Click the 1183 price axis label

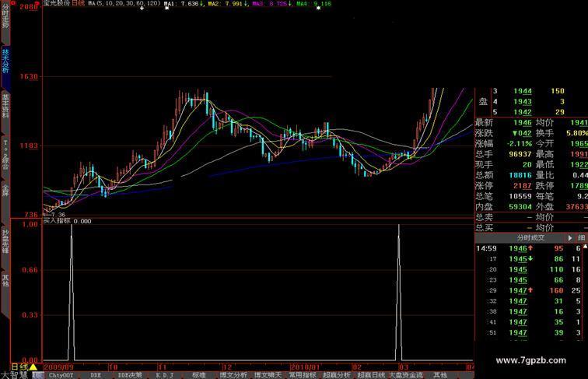(29, 146)
